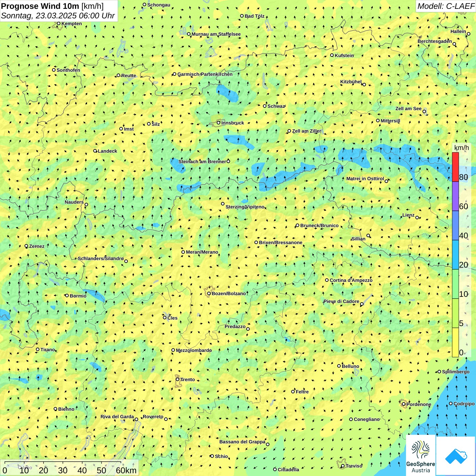Click the Meran/Merano label
Image resolution: width=476 pixels, height=476 pixels.
tap(202, 252)
